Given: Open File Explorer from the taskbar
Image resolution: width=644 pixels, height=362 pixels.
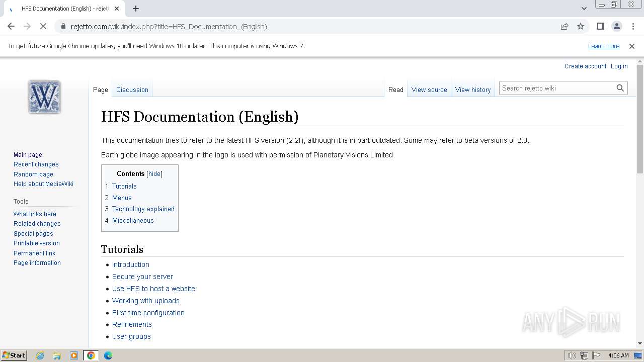Looking at the screenshot, I should [57, 355].
